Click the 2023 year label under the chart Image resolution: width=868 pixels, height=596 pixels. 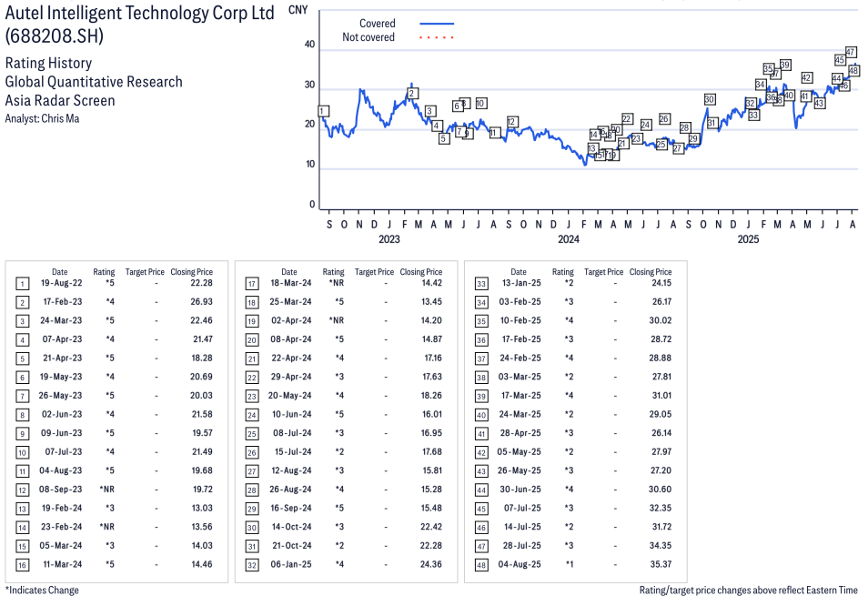pos(389,239)
